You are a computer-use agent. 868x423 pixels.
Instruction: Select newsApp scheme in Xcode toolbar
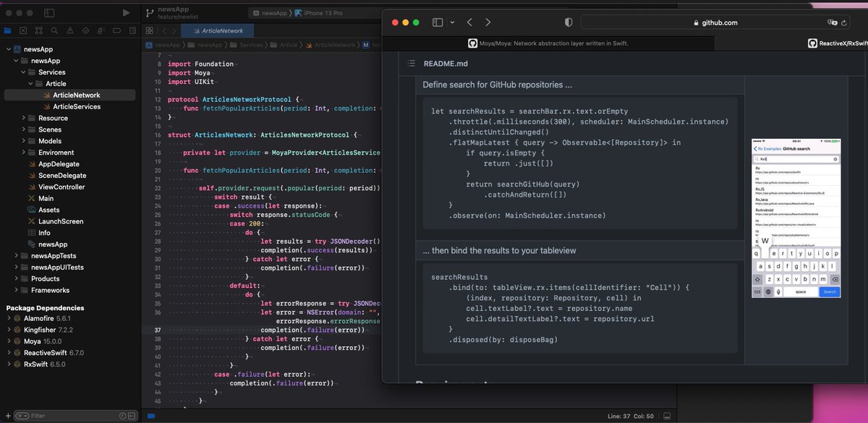click(270, 13)
